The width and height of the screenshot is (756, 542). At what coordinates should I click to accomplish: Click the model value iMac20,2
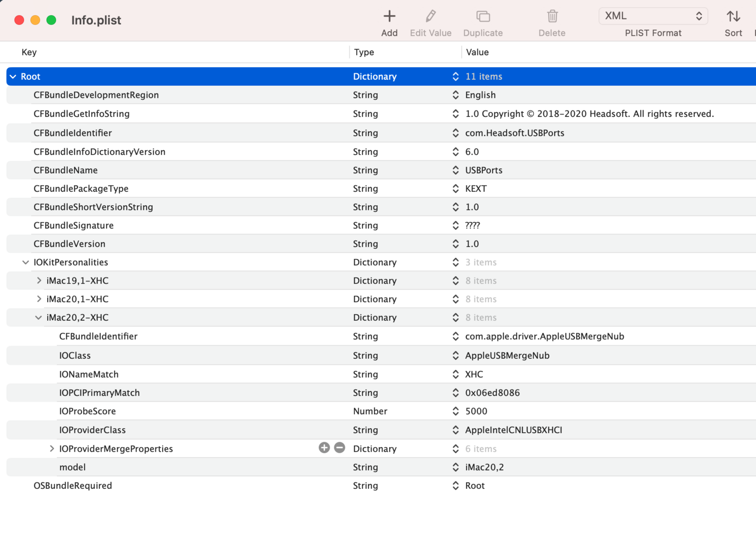pyautogui.click(x=484, y=467)
